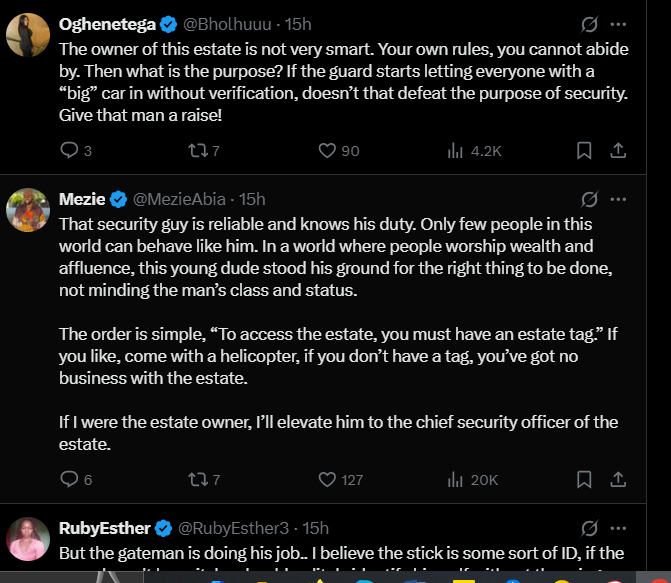
Task: Like Oghenetega's tweet with 90 likes
Action: pyautogui.click(x=326, y=151)
